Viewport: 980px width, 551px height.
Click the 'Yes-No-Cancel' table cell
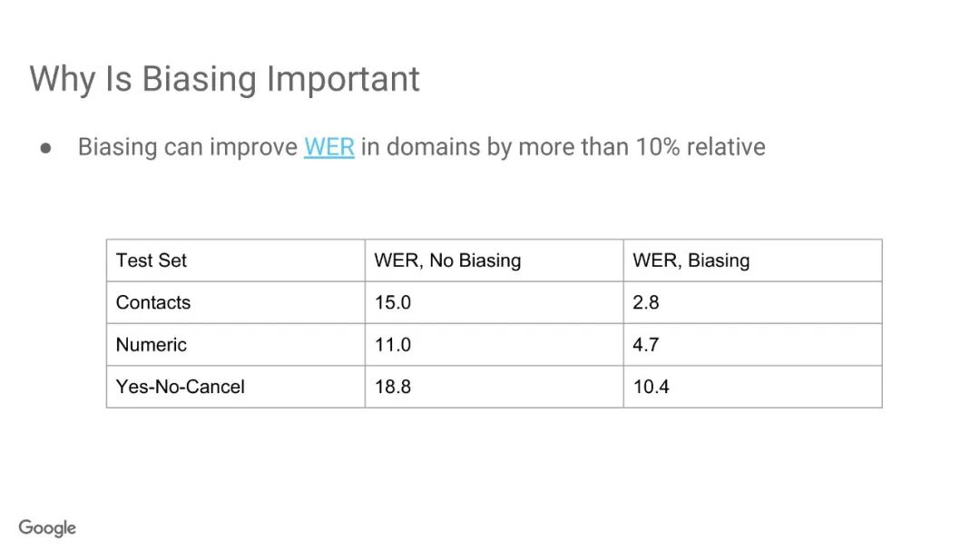coord(236,387)
